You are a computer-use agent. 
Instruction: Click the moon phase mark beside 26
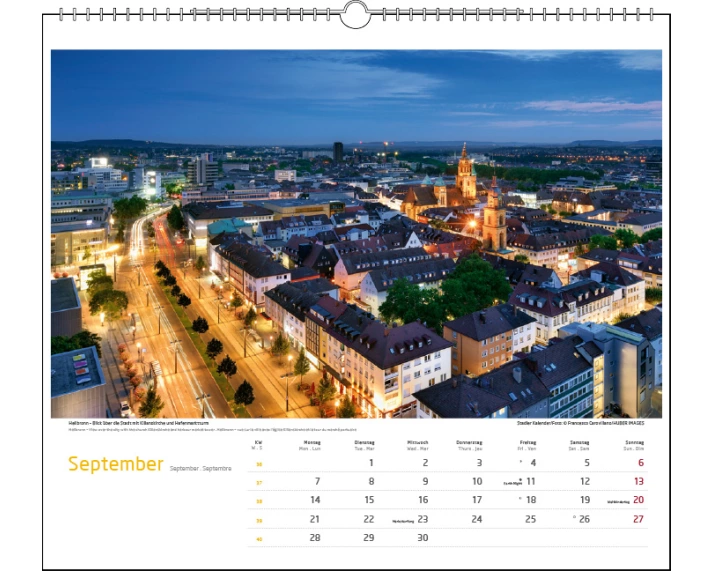tap(574, 518)
